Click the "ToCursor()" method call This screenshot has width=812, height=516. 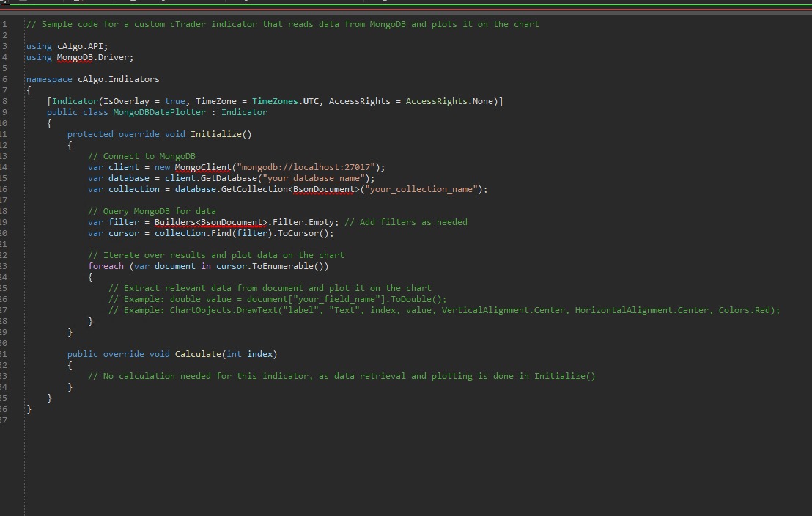pos(303,233)
